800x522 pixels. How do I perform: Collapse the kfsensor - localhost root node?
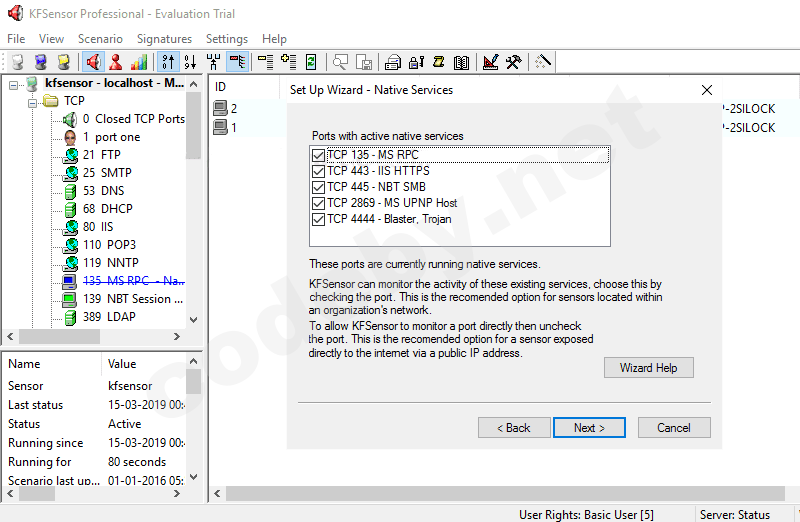pos(13,85)
